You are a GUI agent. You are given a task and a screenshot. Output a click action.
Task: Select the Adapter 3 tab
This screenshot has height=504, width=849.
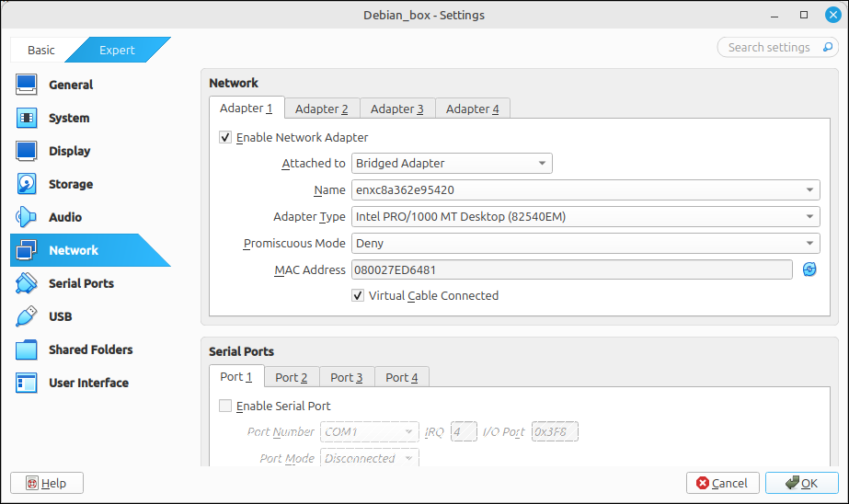tap(396, 109)
